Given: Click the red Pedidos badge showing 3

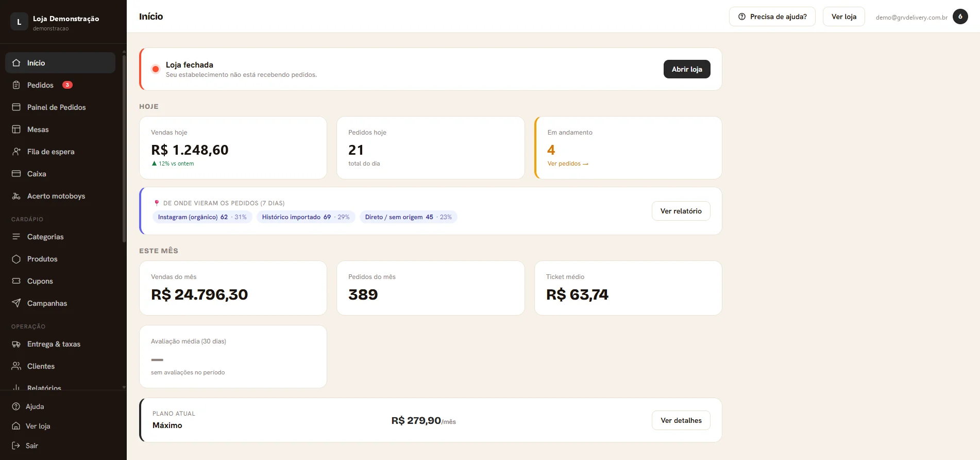Looking at the screenshot, I should (x=67, y=85).
